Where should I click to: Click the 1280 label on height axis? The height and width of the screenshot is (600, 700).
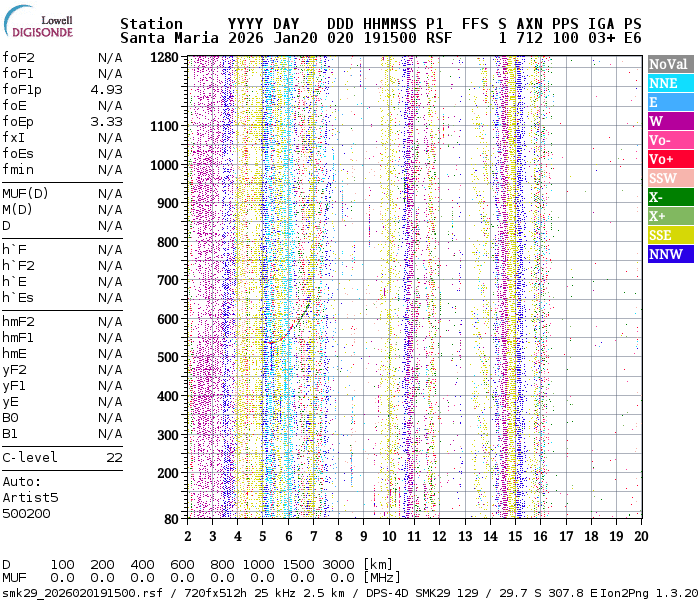tap(166, 57)
